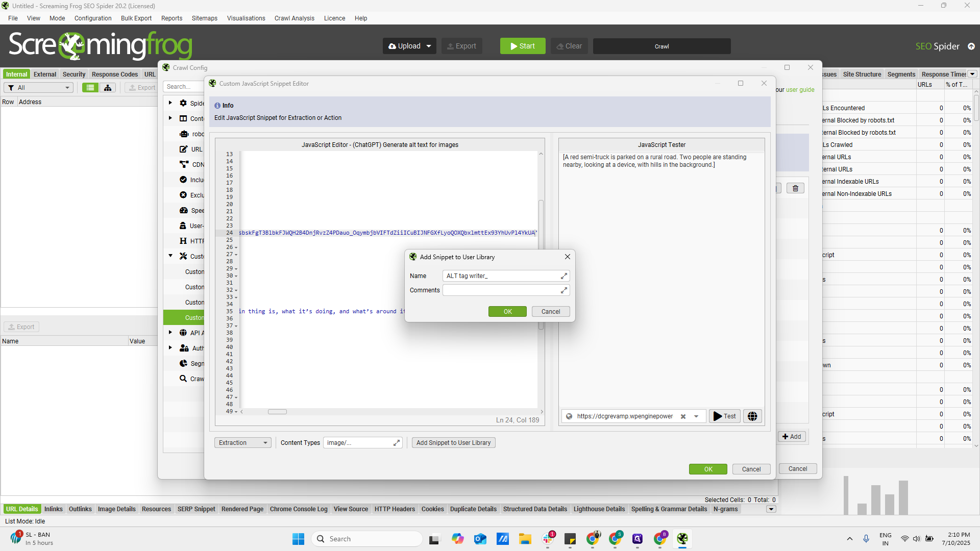Image resolution: width=980 pixels, height=551 pixels.
Task: Click the Crawl Analysis search icon in sidebar
Action: 183,379
